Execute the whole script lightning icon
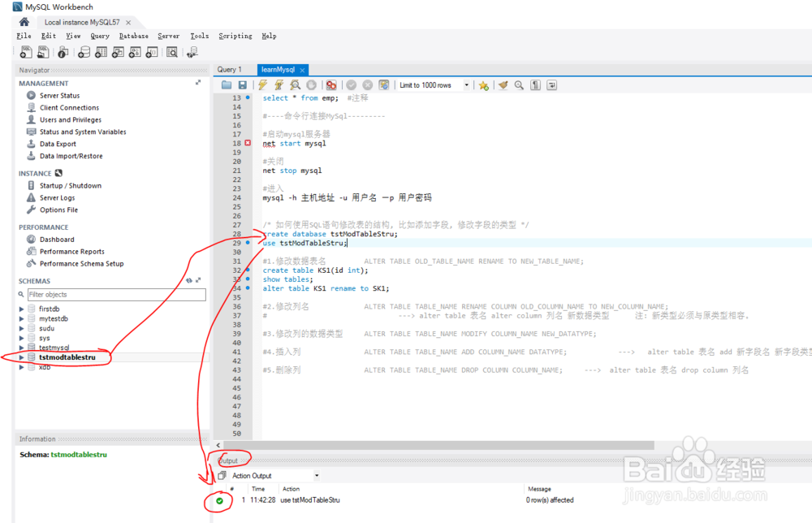Viewport: 812px width, 523px height. (x=263, y=85)
